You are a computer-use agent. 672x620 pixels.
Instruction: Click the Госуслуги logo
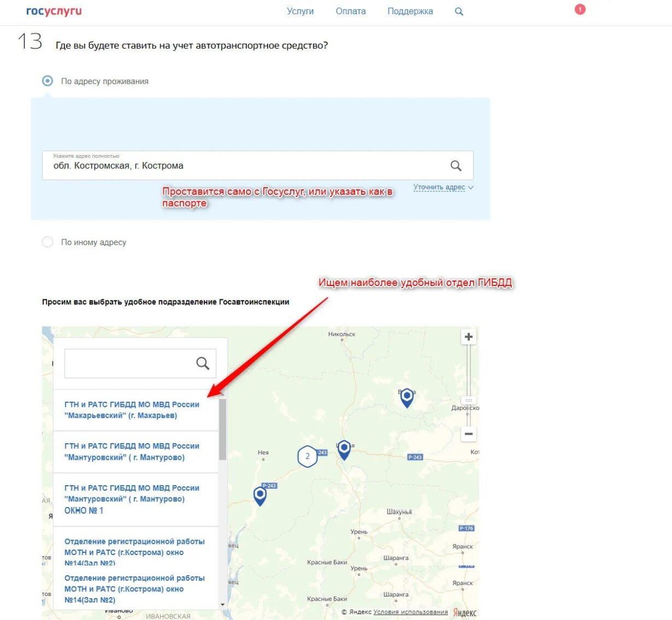coord(53,11)
